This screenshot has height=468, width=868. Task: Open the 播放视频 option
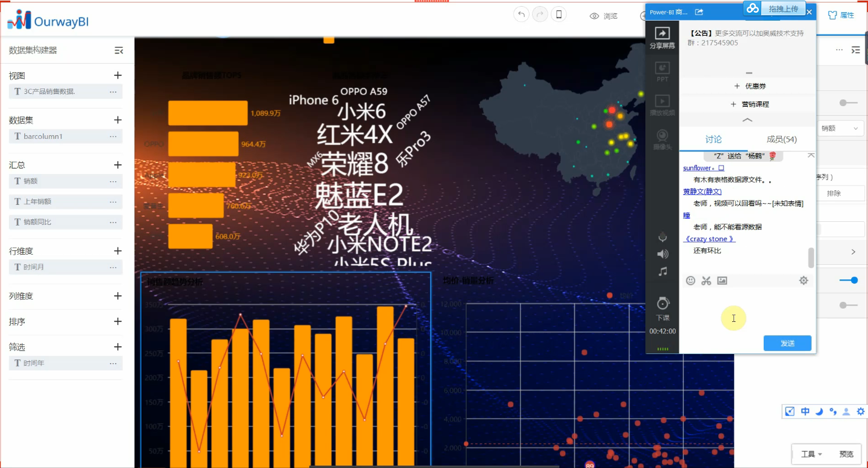coord(662,105)
